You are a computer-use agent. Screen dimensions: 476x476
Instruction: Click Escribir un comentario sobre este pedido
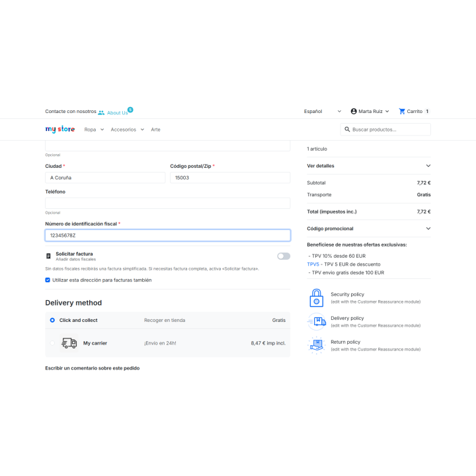93,368
